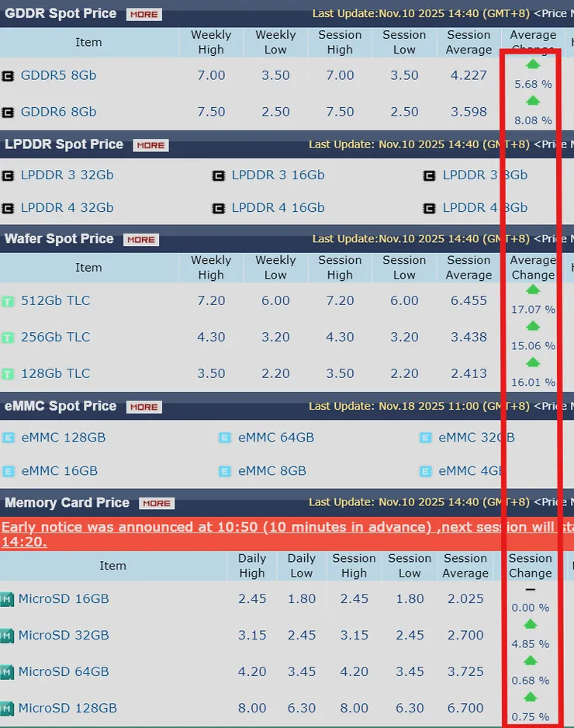Click the green T icon beside 128Gb TLC
This screenshot has width=574, height=728.
pos(8,374)
